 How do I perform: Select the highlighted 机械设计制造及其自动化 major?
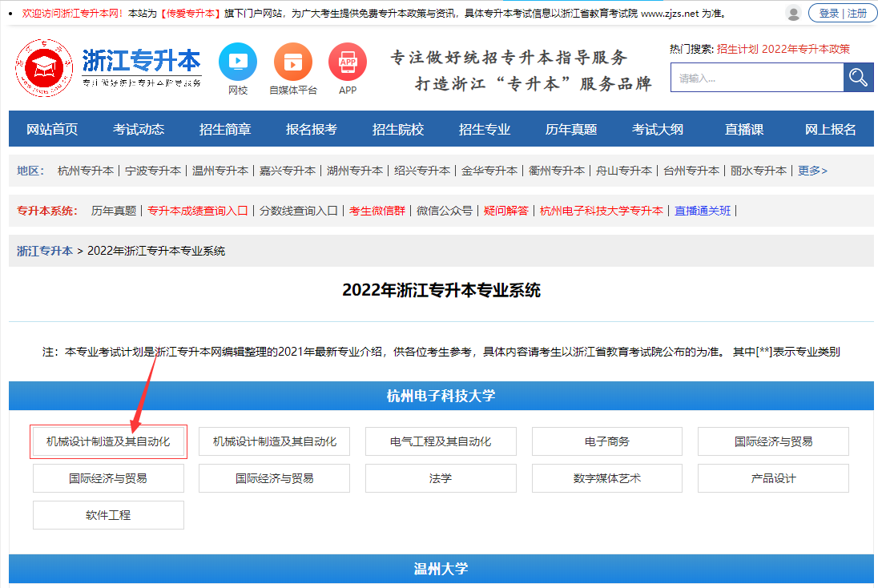(x=107, y=441)
